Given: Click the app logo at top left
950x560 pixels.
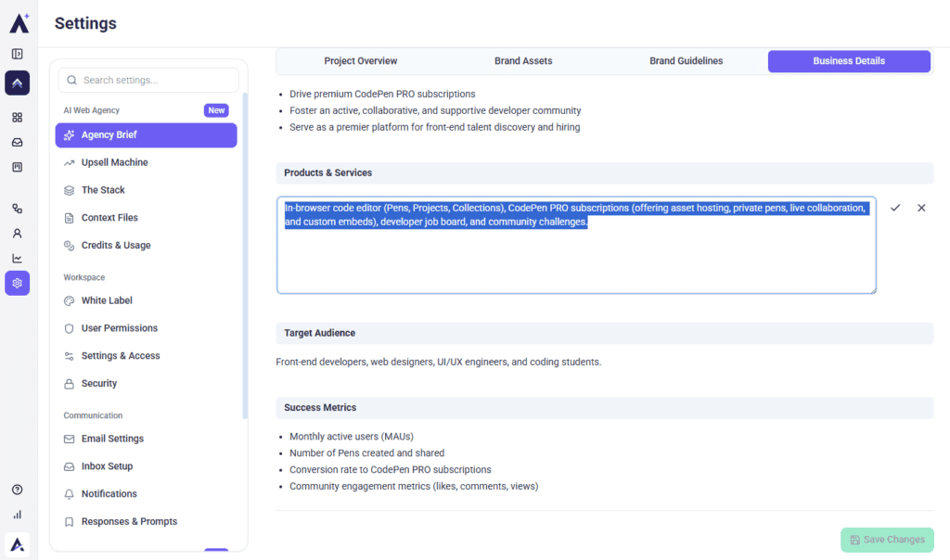Looking at the screenshot, I should 19,23.
